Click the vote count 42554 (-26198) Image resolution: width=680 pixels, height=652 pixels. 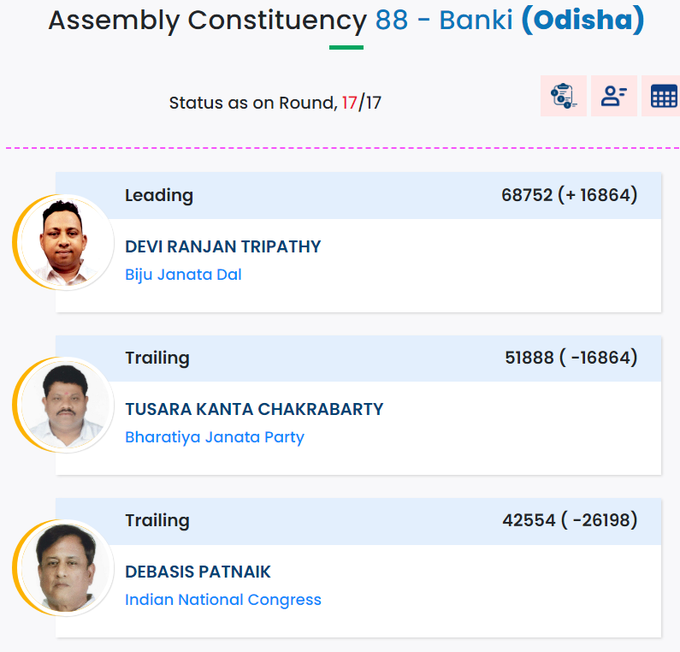(x=570, y=520)
